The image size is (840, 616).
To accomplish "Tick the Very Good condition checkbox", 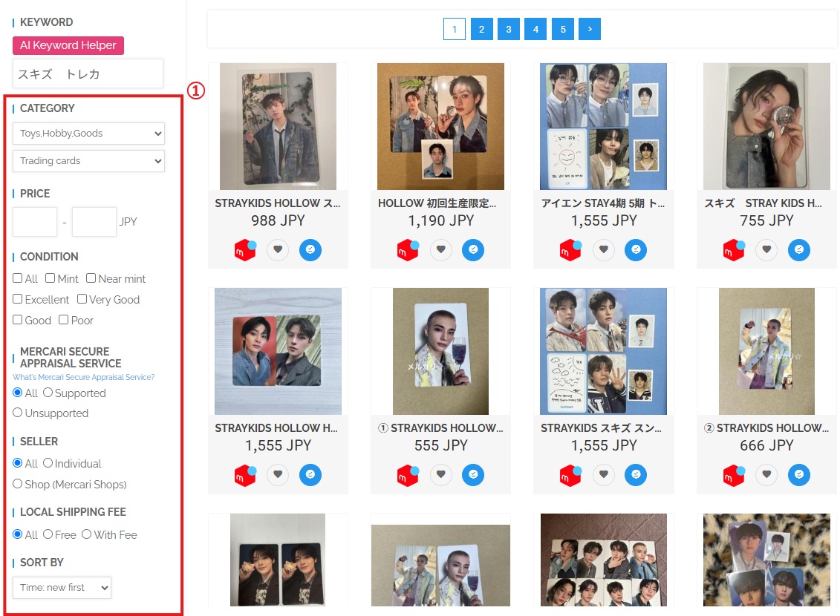I will pos(82,299).
